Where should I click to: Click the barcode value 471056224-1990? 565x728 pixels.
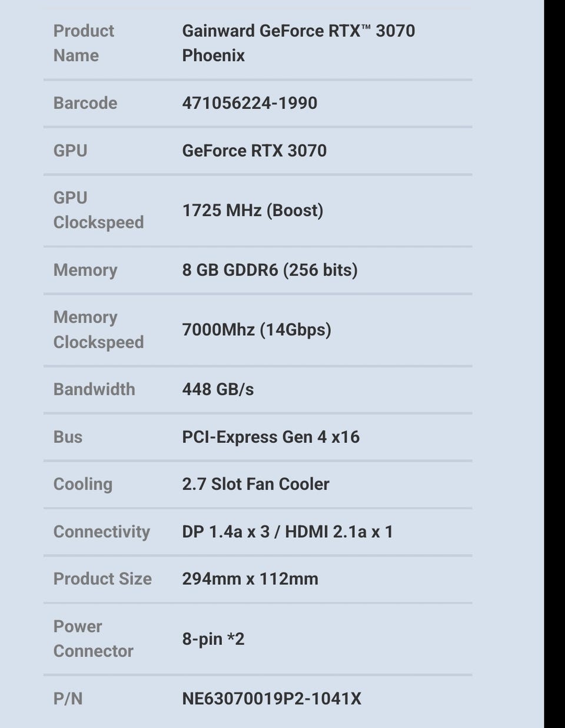(250, 103)
